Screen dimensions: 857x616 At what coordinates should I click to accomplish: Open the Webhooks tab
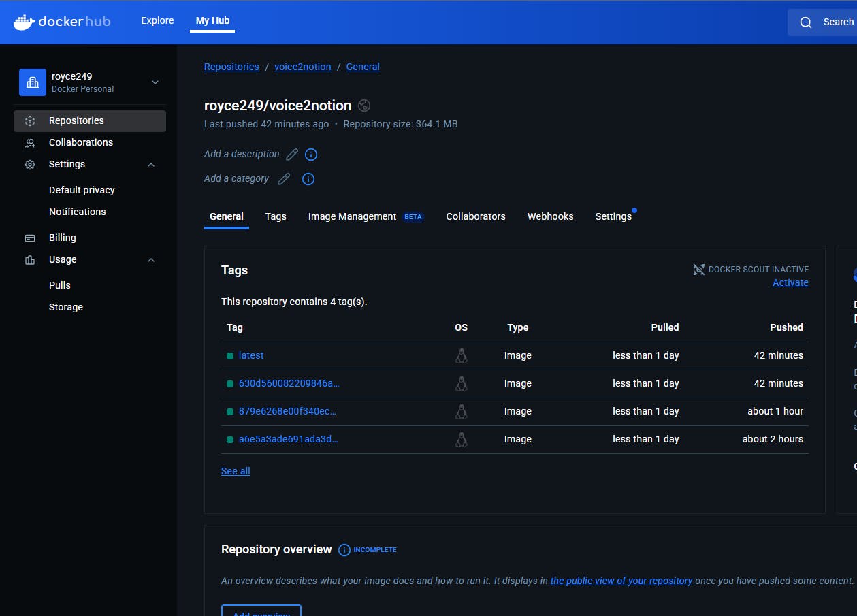tap(551, 216)
